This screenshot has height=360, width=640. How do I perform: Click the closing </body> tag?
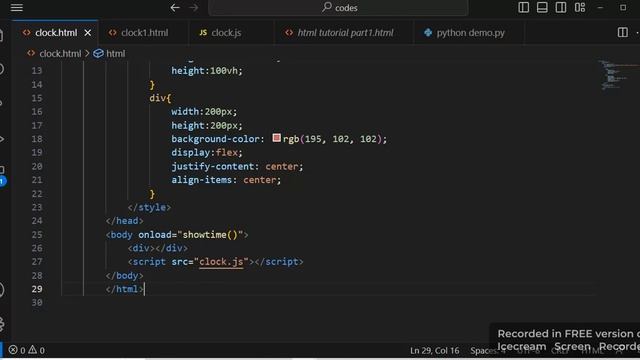124,276
